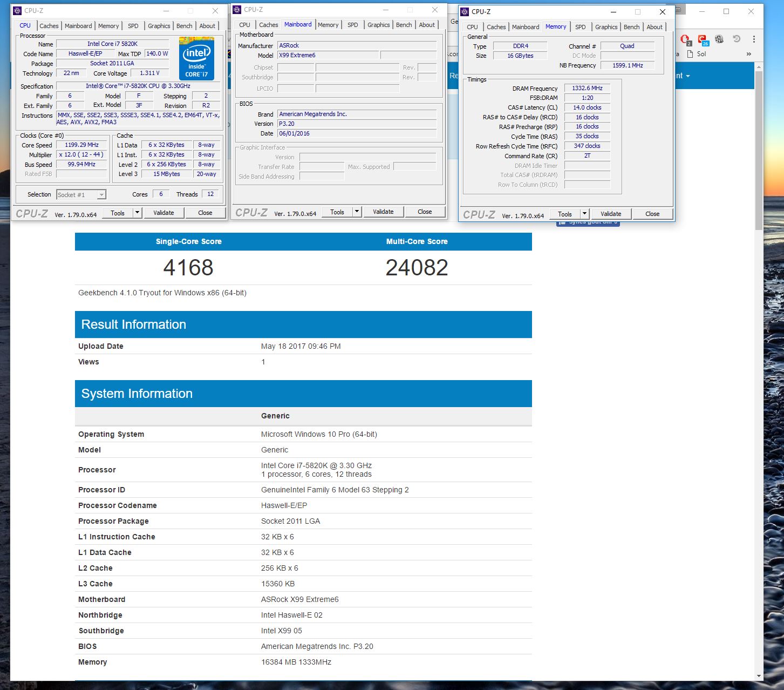Click the Motherboard value ASRock X99 Extreme6
The image size is (784, 690).
pyautogui.click(x=300, y=599)
